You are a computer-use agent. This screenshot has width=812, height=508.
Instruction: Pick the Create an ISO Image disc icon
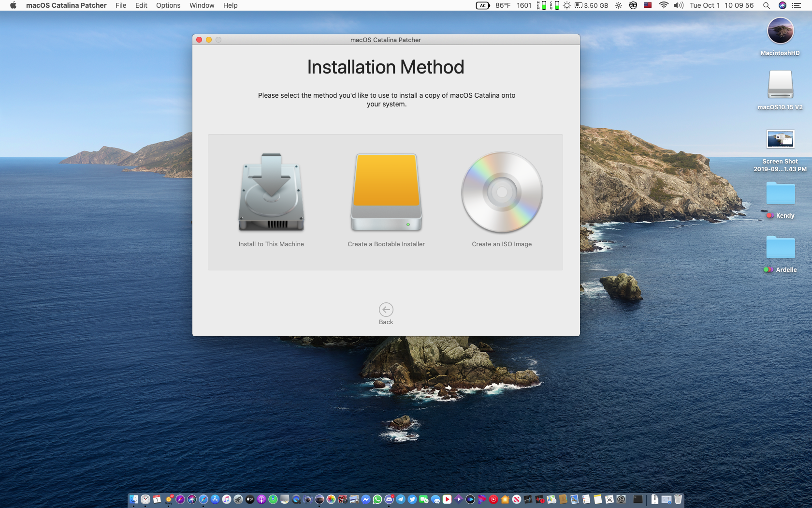click(502, 192)
